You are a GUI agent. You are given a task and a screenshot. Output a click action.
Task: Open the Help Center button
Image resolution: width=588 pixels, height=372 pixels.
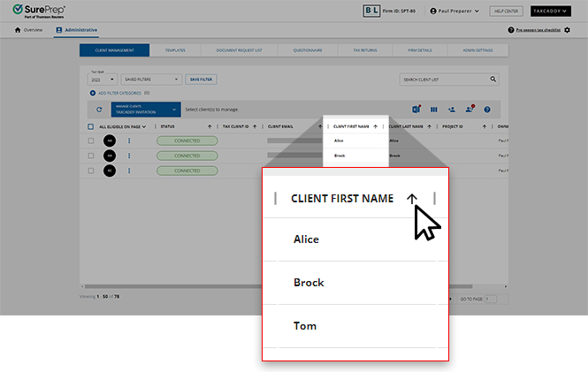(506, 11)
